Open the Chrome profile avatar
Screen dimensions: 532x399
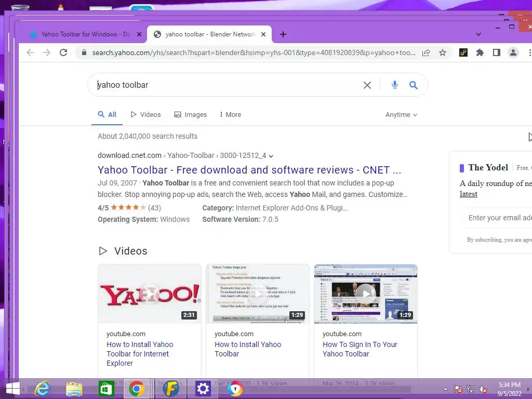pyautogui.click(x=513, y=52)
